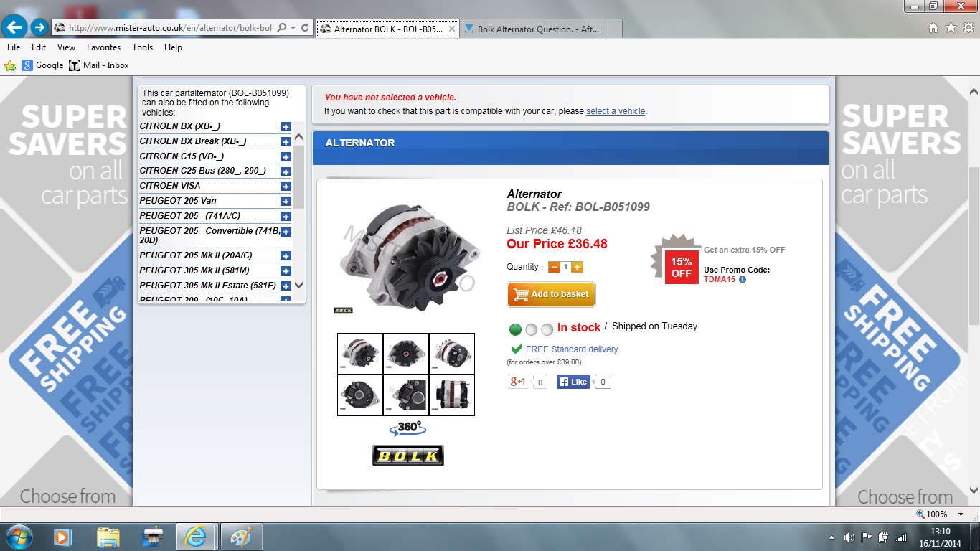Open the File menu
The height and width of the screenshot is (551, 980).
click(14, 47)
